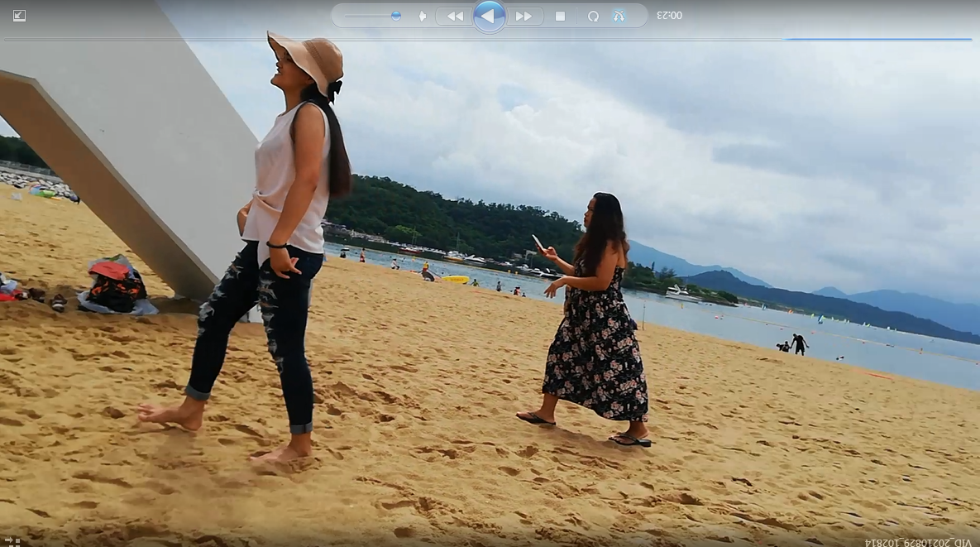
Task: Click the double-arrow button right of play
Action: [524, 16]
